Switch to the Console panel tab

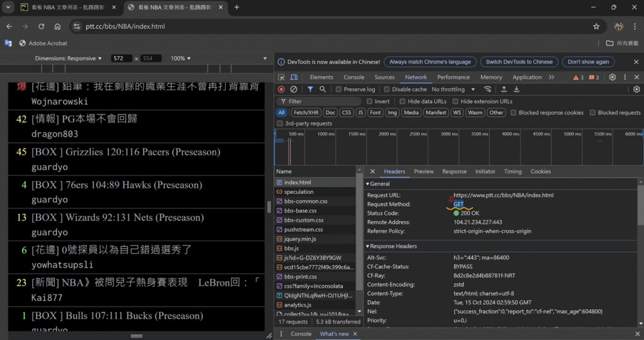tap(353, 77)
